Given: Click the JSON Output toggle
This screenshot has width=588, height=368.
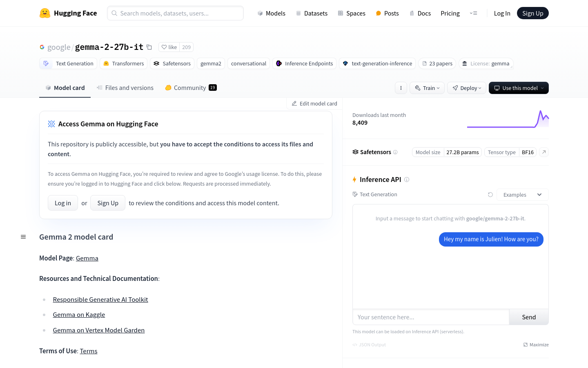Looking at the screenshot, I should tap(369, 345).
